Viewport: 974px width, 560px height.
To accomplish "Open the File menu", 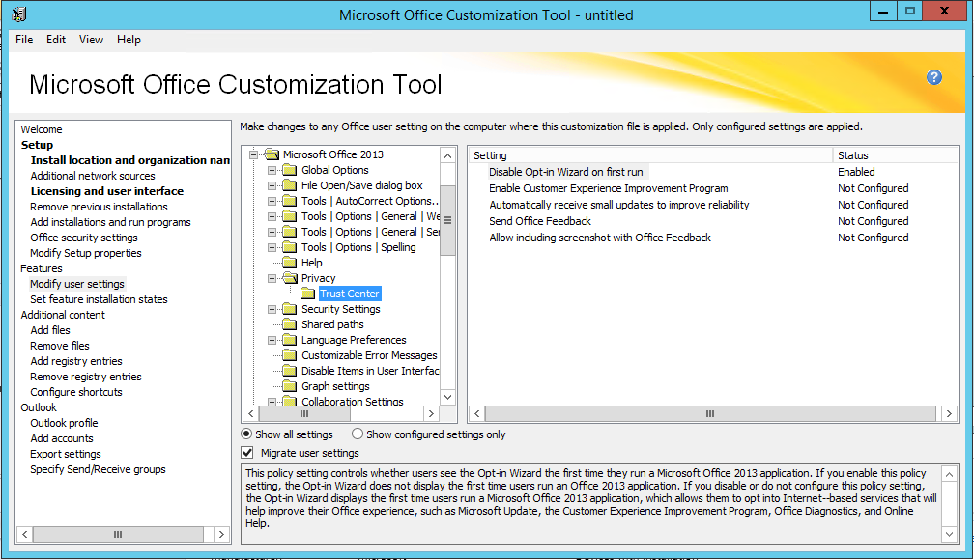I will [24, 40].
